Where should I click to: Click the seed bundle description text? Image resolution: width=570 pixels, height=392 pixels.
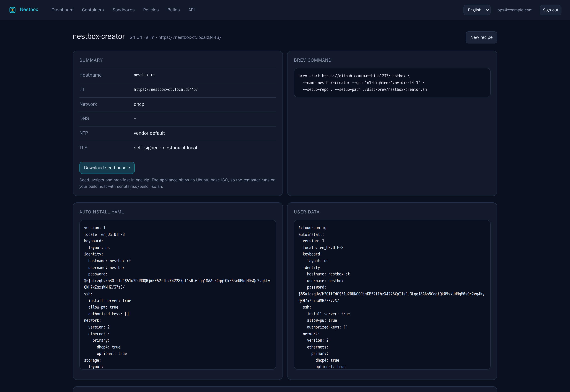[177, 183]
